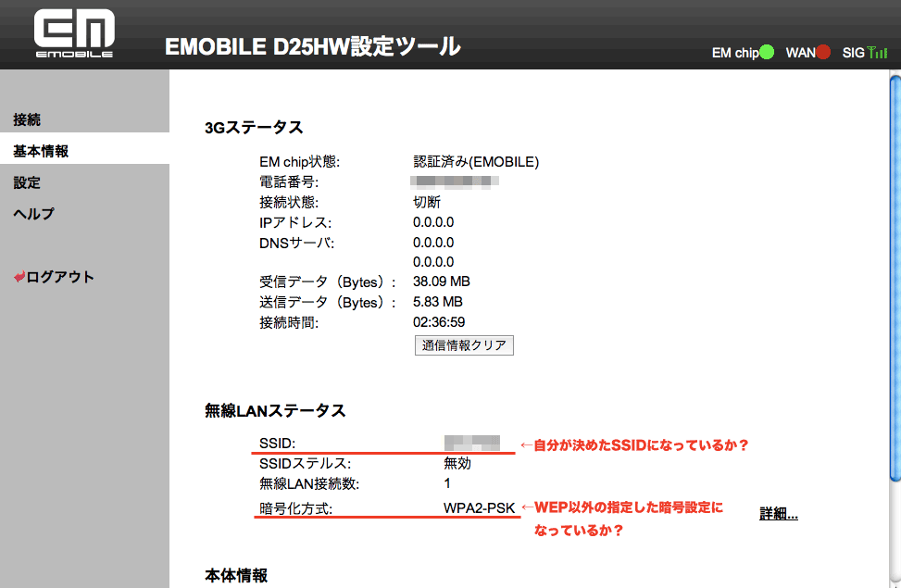Screen dimensions: 901x588
Task: Check the red WAN status indicator
Action: point(823,52)
